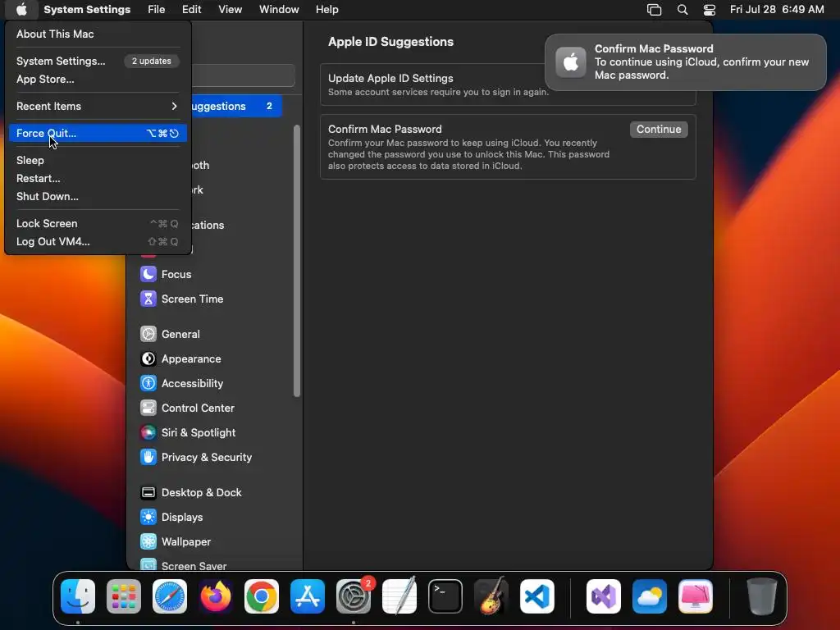Viewport: 840px width, 630px height.
Task: Open the Edit menu
Action: 191,10
